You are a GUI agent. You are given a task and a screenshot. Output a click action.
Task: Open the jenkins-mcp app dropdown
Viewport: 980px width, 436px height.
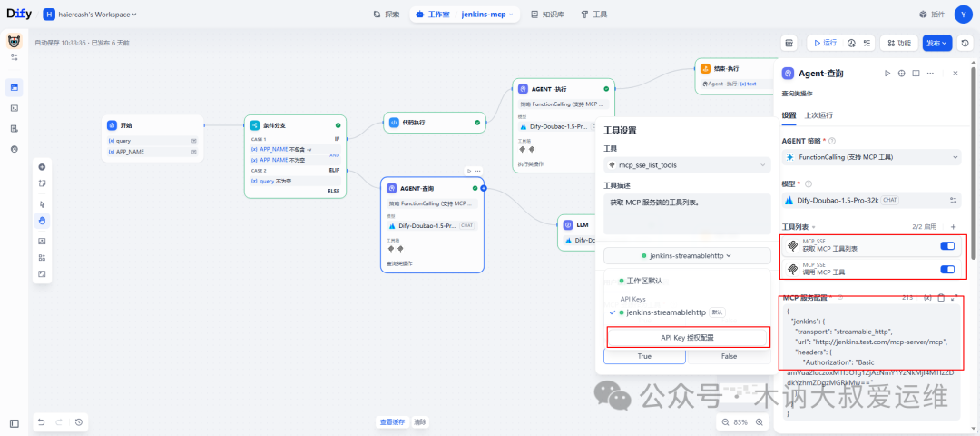[487, 14]
